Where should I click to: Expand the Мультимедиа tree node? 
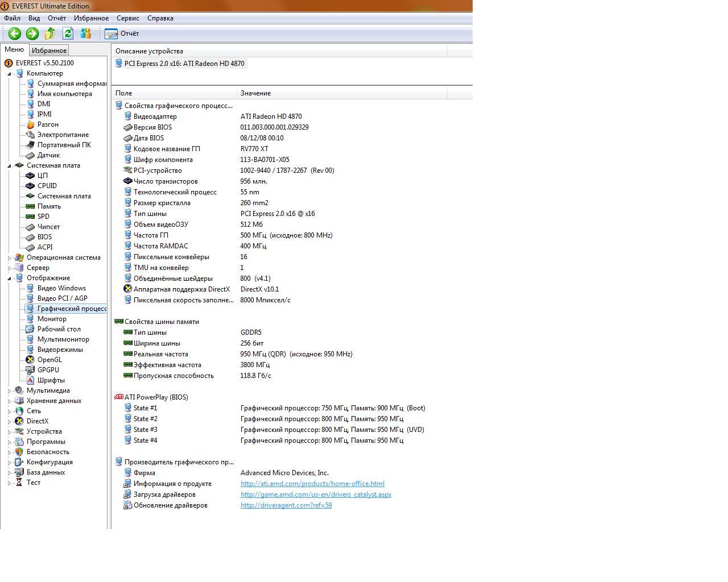9,391
